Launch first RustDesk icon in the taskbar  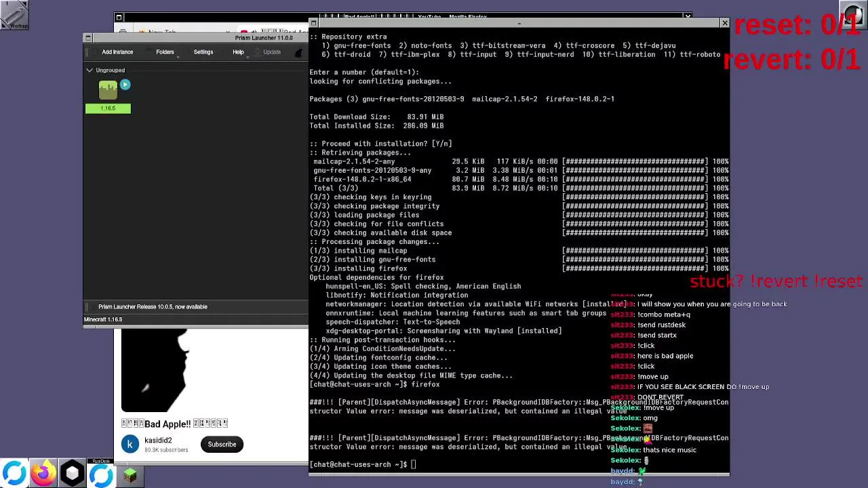click(x=14, y=474)
